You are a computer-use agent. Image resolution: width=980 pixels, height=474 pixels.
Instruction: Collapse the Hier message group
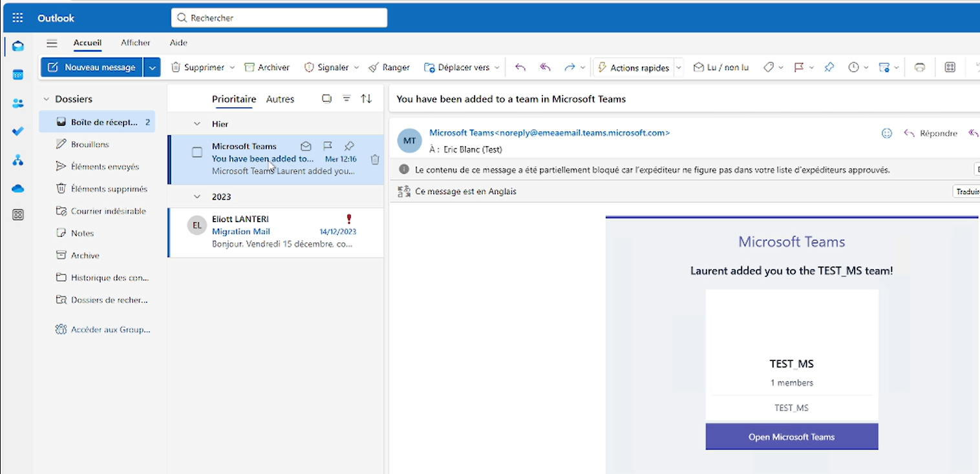pos(197,124)
